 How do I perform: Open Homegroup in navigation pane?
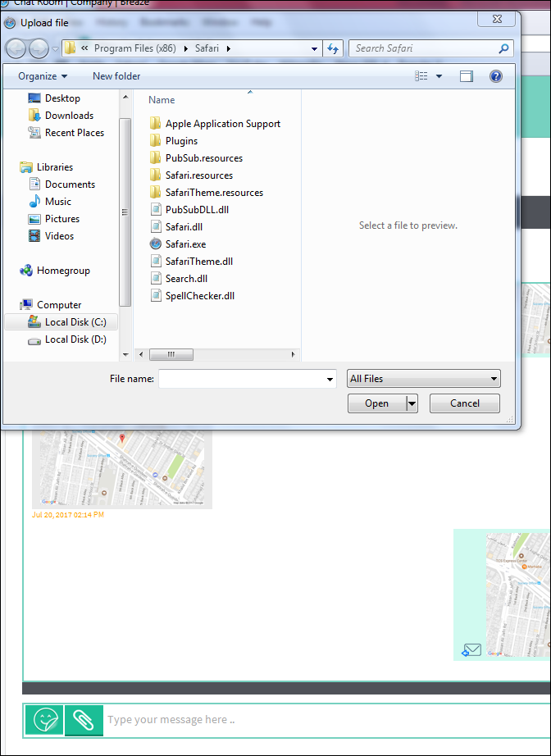[54, 271]
